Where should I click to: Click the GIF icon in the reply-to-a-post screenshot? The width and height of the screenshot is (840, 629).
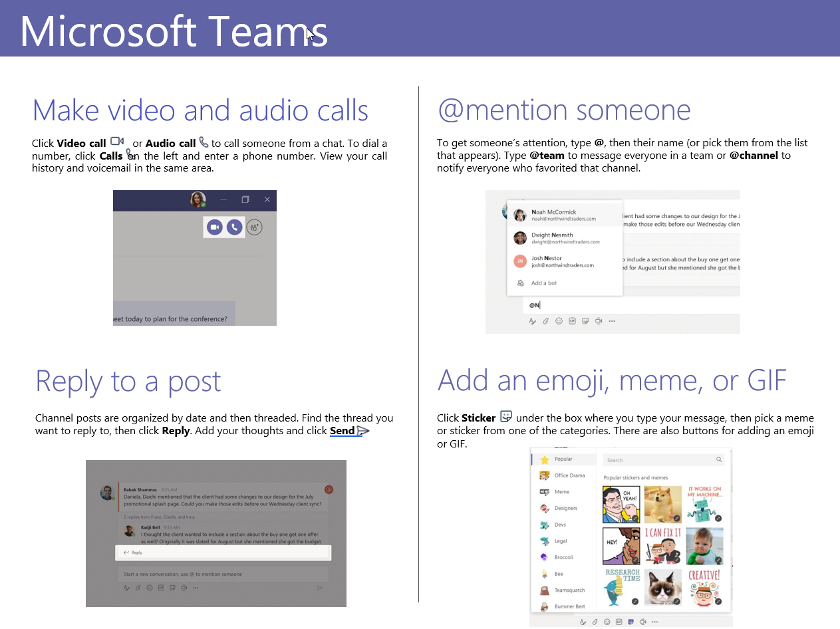(161, 588)
